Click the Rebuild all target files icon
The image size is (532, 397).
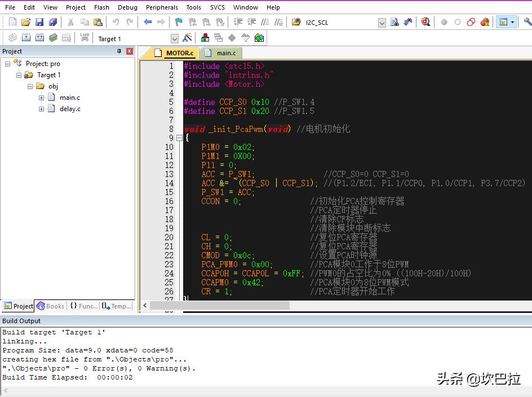[39, 38]
